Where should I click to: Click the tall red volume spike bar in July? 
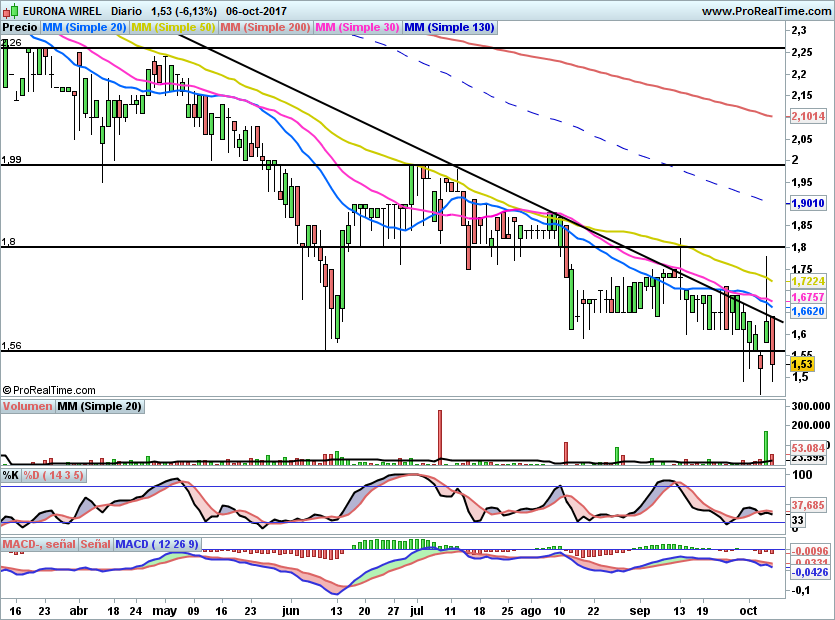pos(440,436)
